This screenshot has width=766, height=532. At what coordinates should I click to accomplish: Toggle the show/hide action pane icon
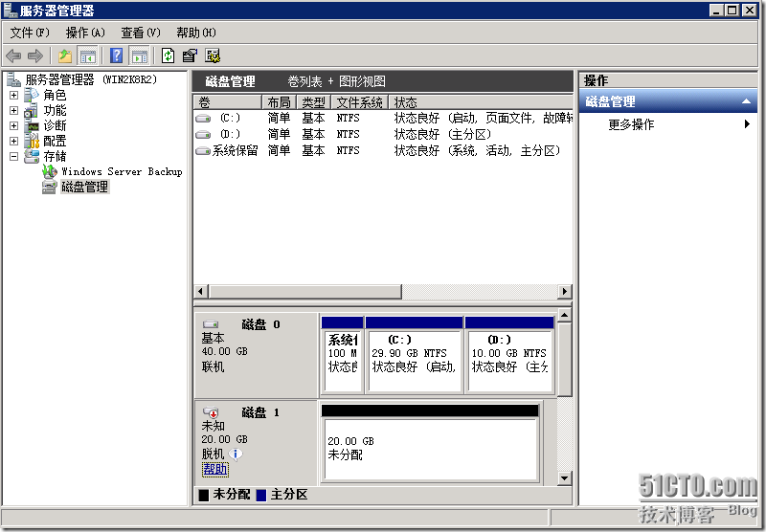coord(139,55)
